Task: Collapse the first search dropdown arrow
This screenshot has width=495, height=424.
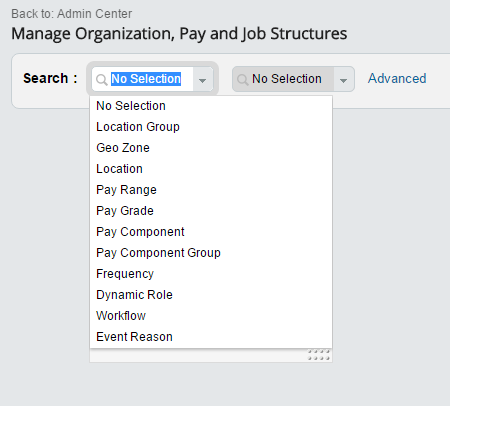Action: pyautogui.click(x=202, y=80)
